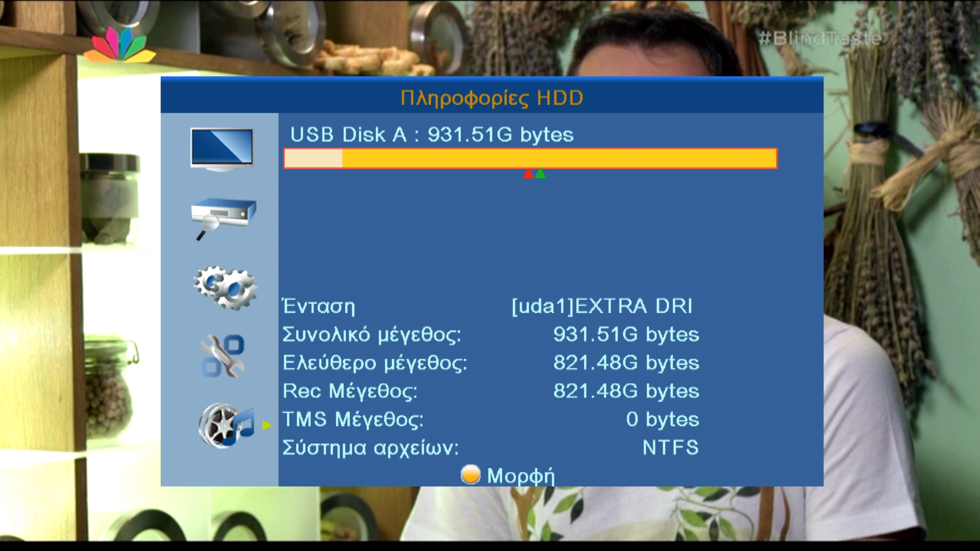Click the USB Disk A : 931.51G bytes label
The width and height of the screenshot is (980, 551).
point(432,135)
